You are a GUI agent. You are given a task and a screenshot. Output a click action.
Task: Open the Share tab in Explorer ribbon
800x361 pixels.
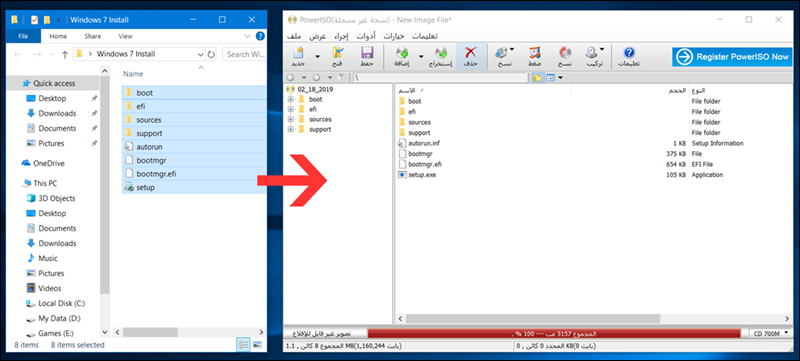[x=92, y=36]
